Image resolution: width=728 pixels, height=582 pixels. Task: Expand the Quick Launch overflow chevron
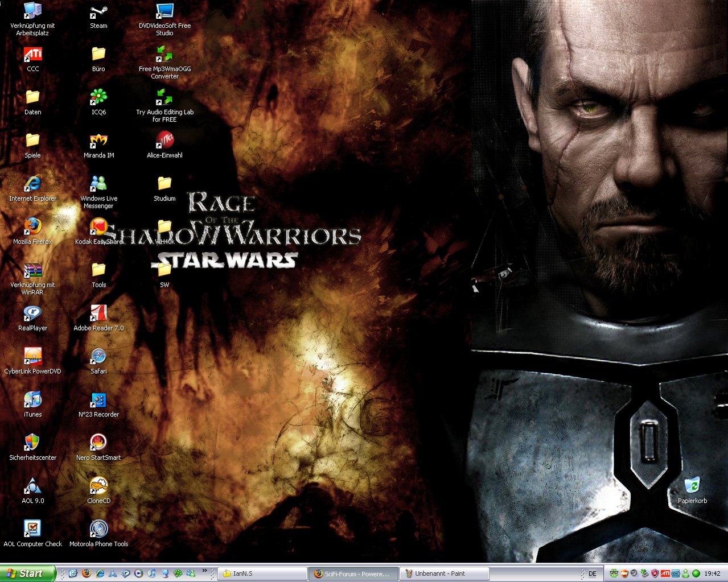(x=204, y=571)
